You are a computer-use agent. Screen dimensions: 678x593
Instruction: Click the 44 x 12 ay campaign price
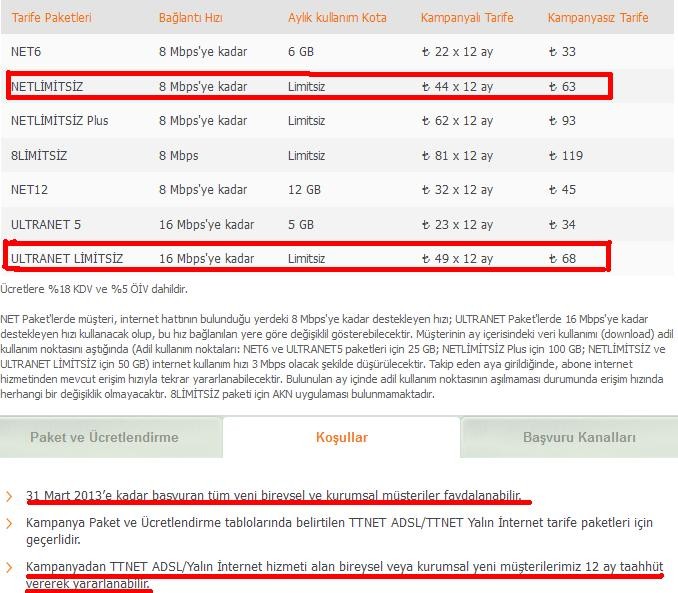458,87
